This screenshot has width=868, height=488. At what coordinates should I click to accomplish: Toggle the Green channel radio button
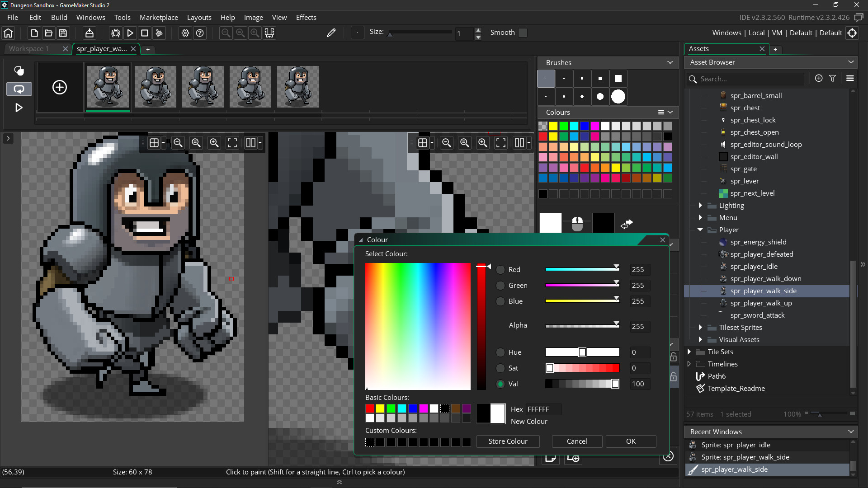[x=500, y=285]
